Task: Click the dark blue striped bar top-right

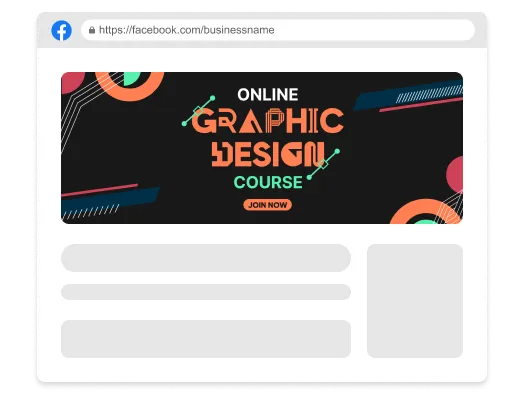Action: (408, 96)
